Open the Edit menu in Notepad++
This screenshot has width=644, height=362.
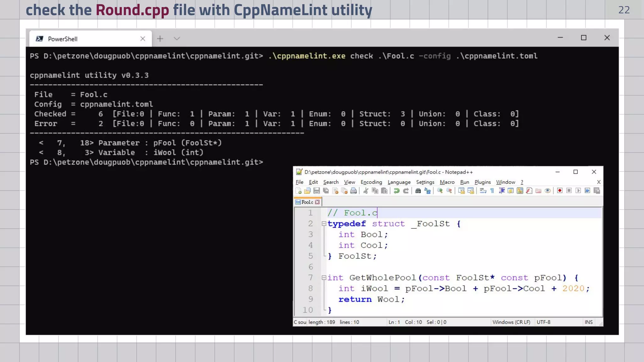(x=313, y=182)
